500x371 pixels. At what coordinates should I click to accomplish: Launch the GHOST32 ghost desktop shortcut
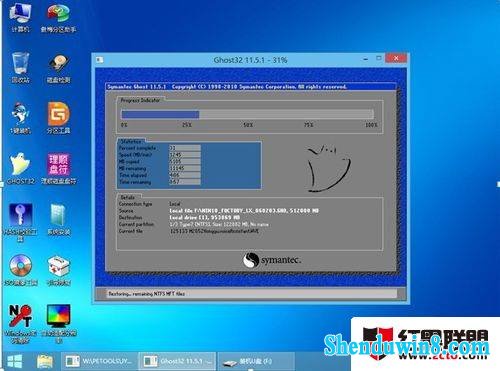point(21,169)
